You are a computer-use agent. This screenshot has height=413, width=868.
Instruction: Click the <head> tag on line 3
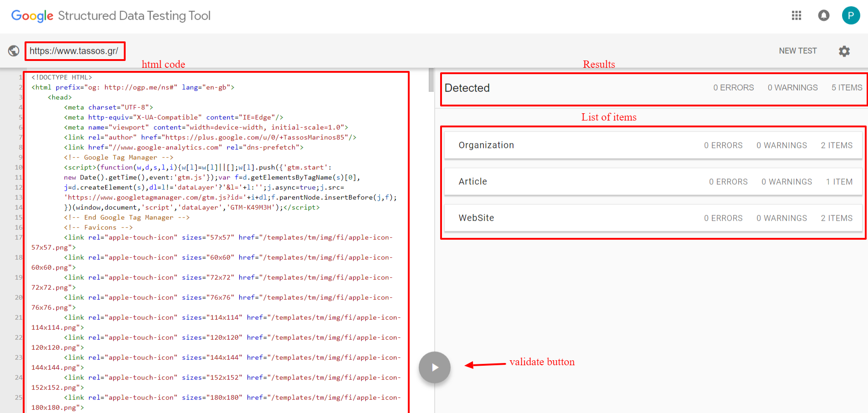[60, 97]
